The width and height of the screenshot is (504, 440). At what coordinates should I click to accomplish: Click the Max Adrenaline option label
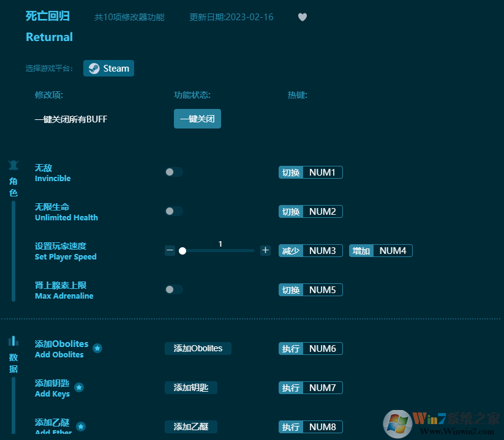64,290
